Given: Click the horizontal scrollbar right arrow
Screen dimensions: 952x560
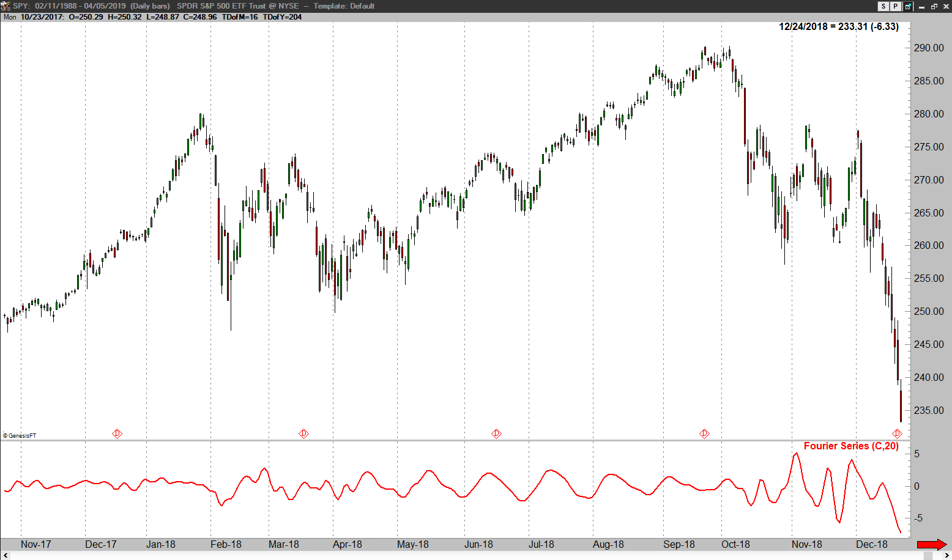Looking at the screenshot, I should [x=946, y=555].
